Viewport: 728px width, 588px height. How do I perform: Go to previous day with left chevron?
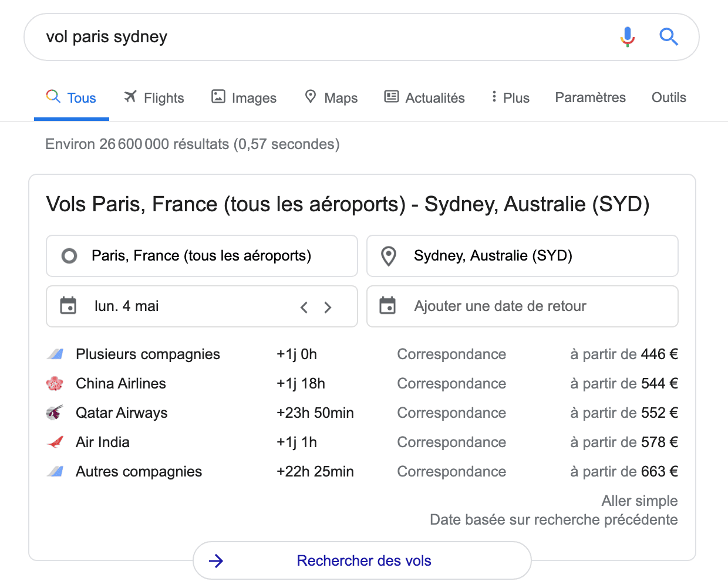[x=304, y=307]
